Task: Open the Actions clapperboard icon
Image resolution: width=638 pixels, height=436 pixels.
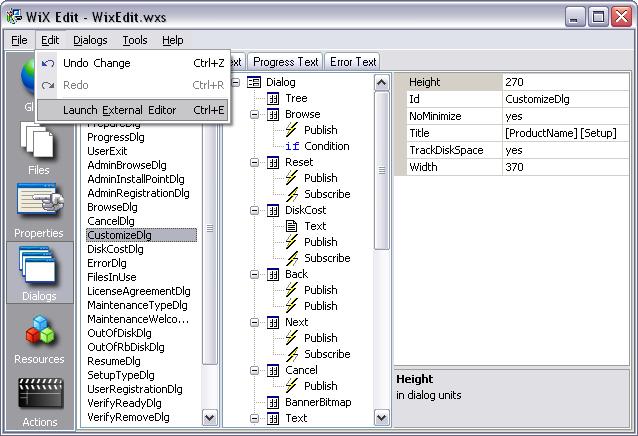Action: point(40,392)
